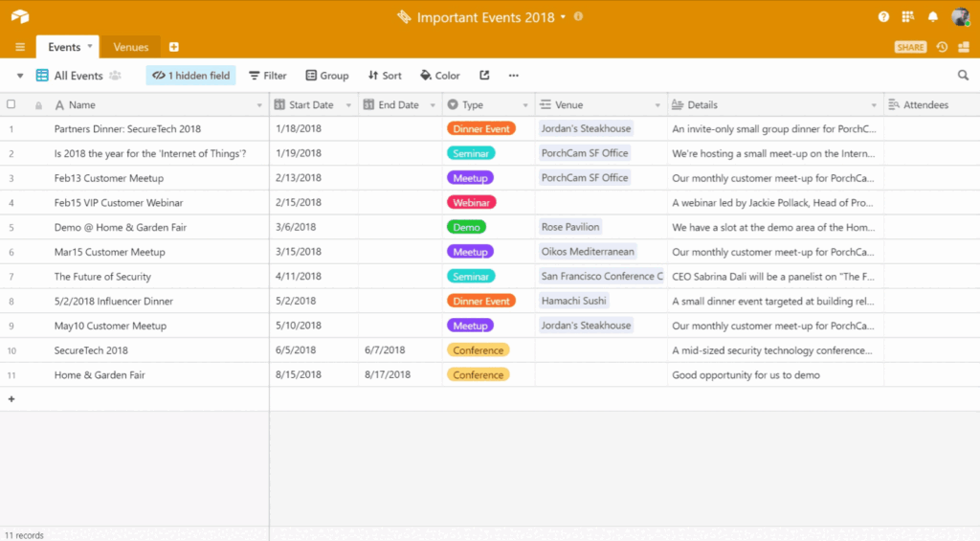Open the End Date column dropdown arrow
The height and width of the screenshot is (541, 980).
point(433,105)
